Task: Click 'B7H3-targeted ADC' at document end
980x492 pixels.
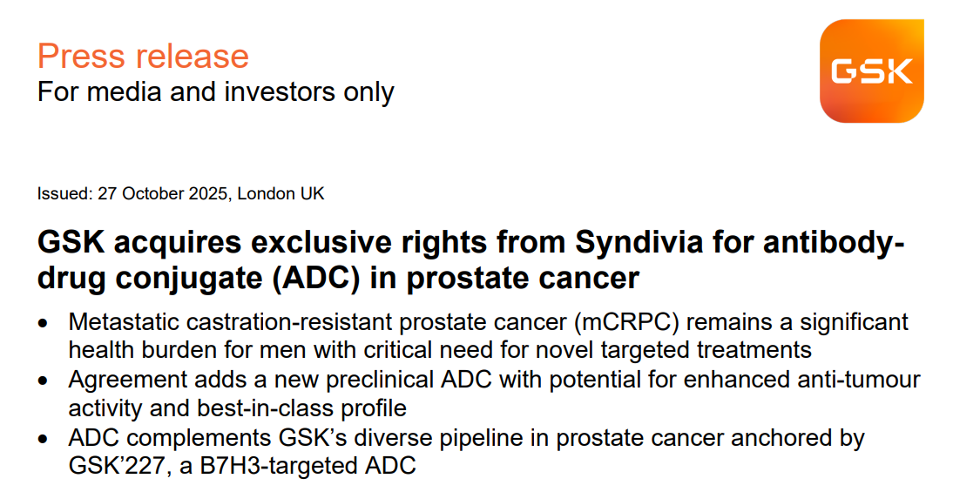Action: click(x=308, y=465)
